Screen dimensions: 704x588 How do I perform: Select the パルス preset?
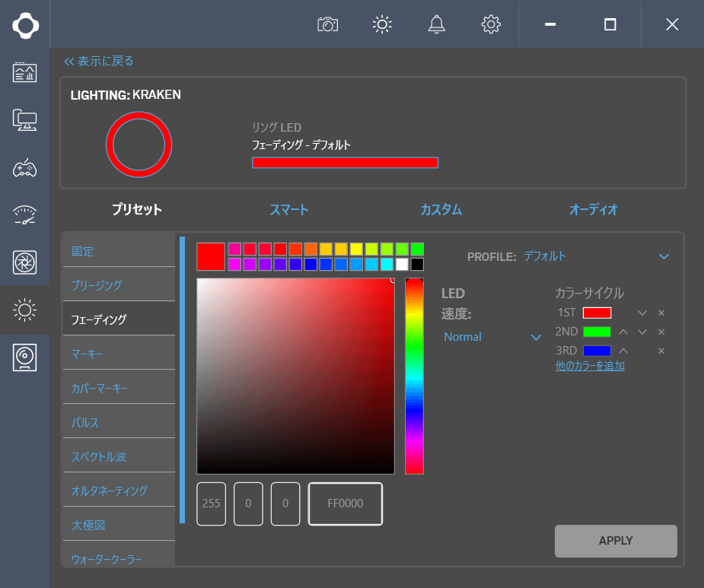[x=119, y=421]
